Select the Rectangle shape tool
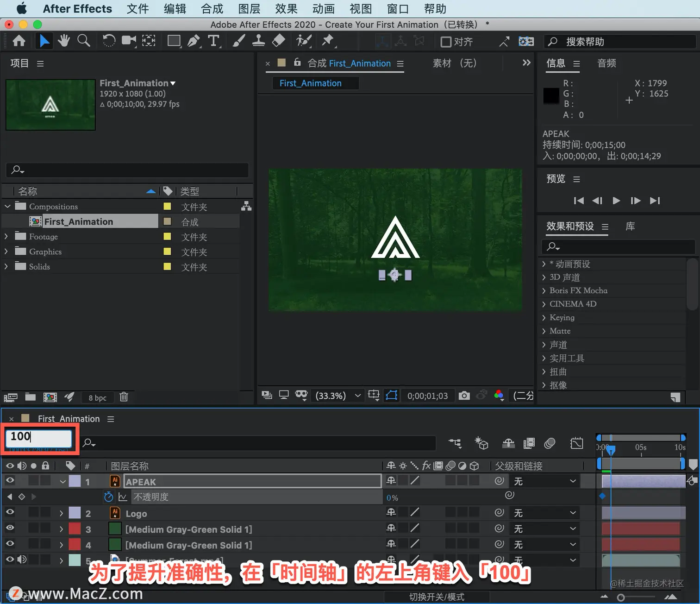 point(174,41)
